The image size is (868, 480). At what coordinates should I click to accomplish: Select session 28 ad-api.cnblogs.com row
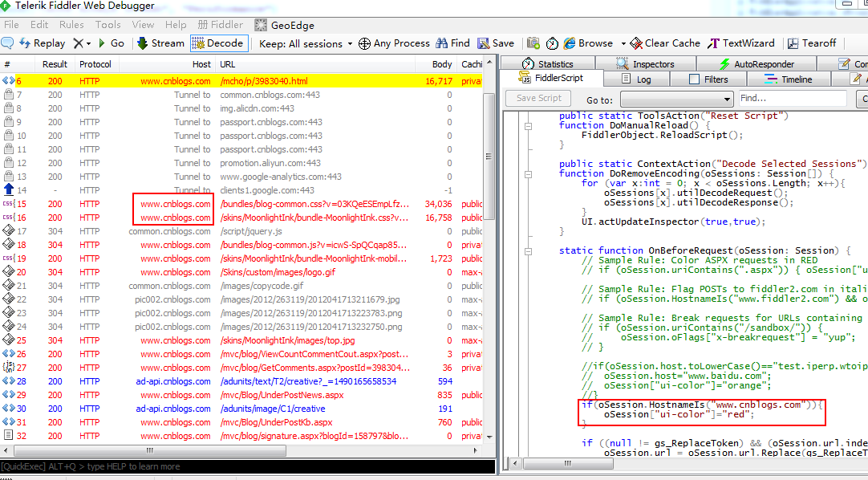pos(241,381)
